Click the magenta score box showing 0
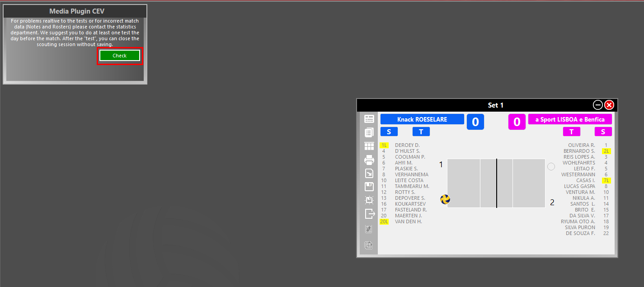644x287 pixels. (x=517, y=122)
